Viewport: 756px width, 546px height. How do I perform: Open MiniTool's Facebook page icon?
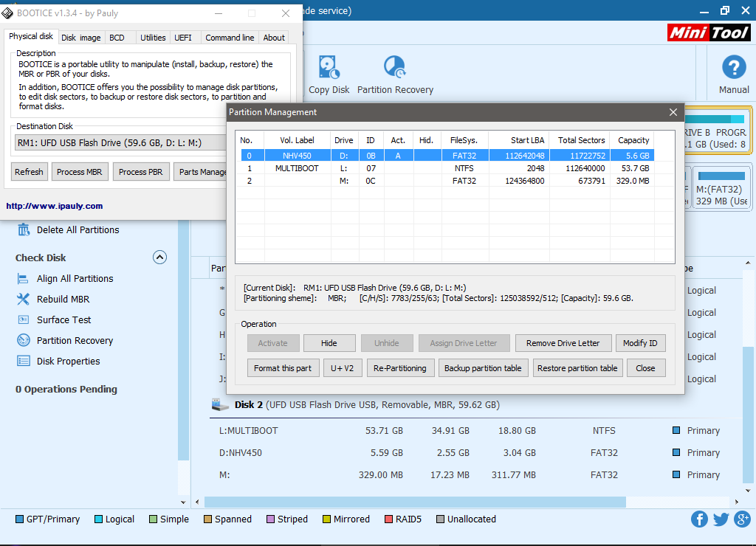(699, 519)
